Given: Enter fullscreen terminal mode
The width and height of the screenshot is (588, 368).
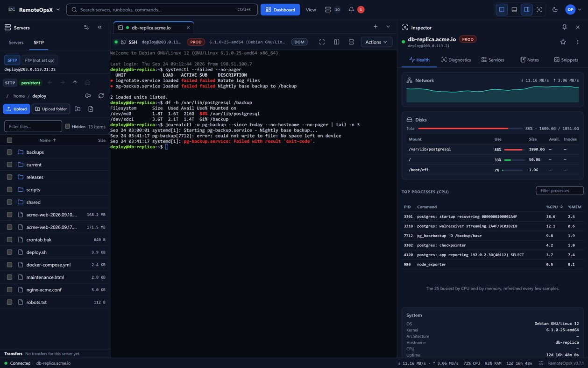Looking at the screenshot, I should tap(322, 42).
